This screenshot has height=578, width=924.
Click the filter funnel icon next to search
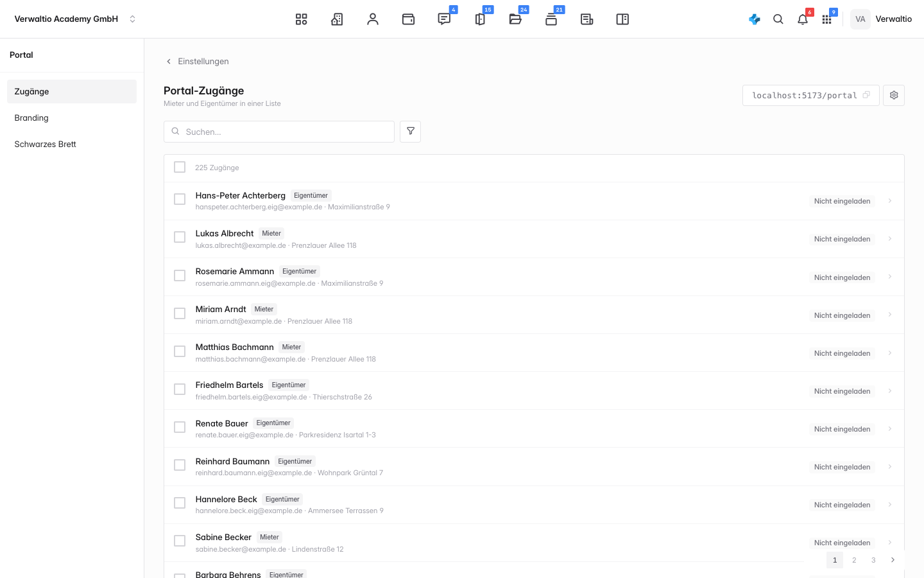click(x=411, y=132)
